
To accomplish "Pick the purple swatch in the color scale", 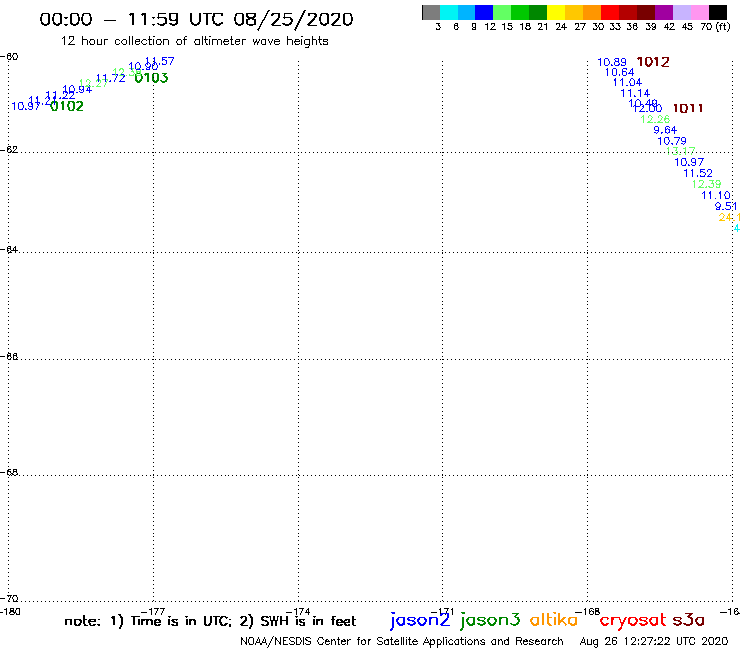I will coord(664,12).
